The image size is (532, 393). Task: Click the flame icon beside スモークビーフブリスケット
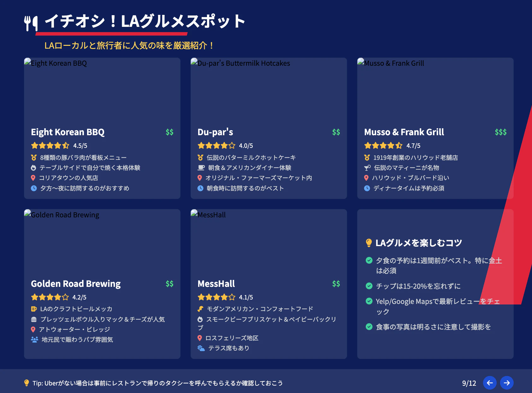[x=200, y=319]
